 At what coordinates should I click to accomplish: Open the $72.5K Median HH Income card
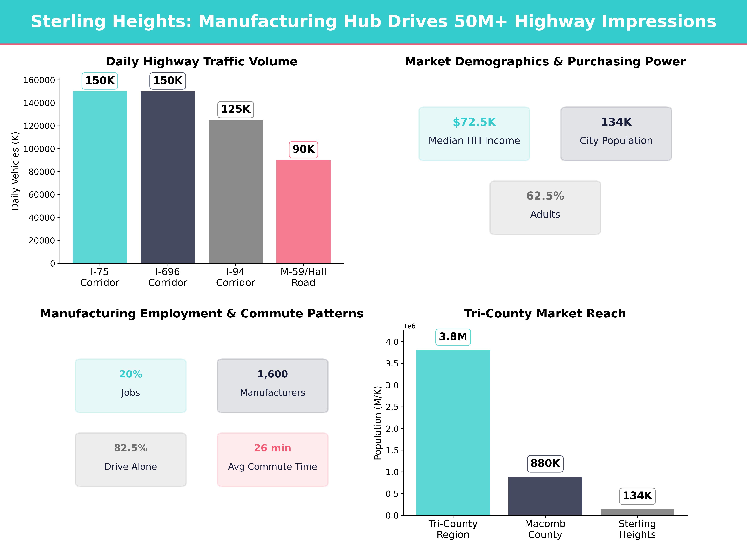point(475,133)
